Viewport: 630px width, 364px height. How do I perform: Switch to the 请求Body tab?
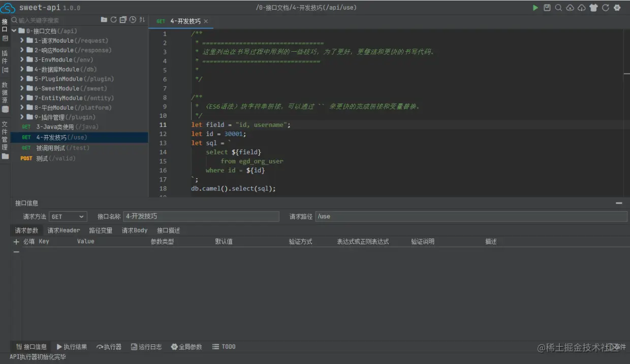point(135,230)
